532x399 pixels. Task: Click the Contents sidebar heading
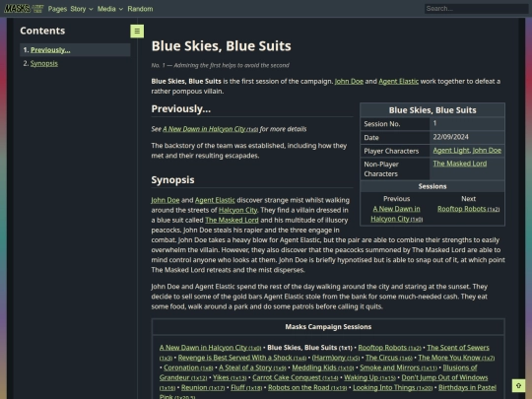coord(42,31)
